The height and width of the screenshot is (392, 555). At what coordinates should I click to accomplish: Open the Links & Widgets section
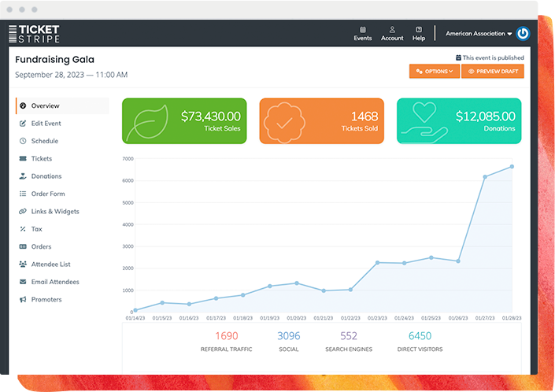tap(54, 212)
